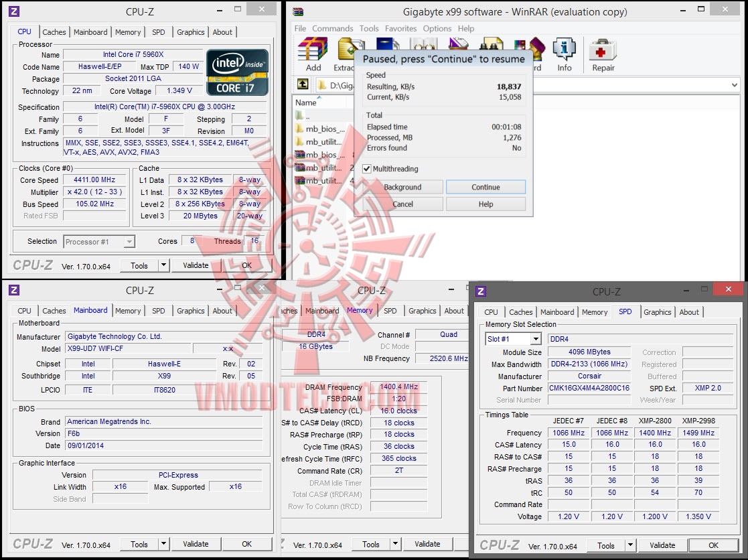Open the Options menu in WinRAR
The height and width of the screenshot is (560, 748).
(437, 29)
